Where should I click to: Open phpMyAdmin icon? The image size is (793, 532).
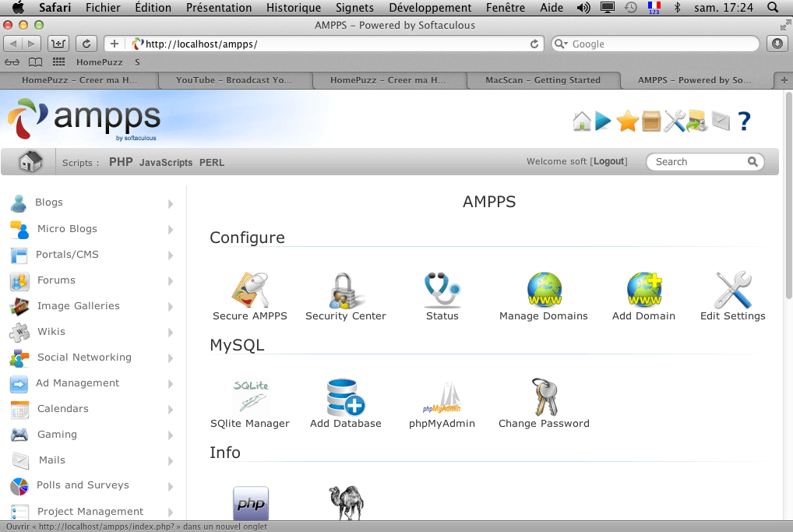coord(442,399)
